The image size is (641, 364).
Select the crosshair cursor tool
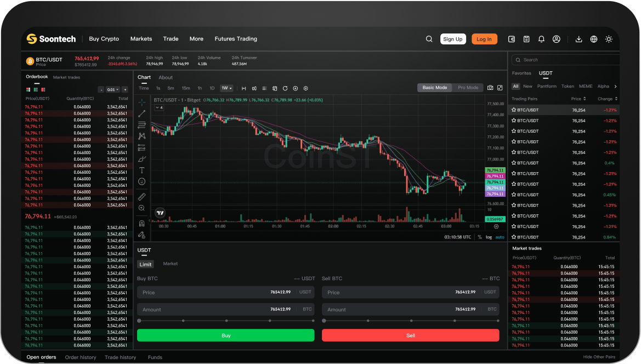(x=142, y=102)
